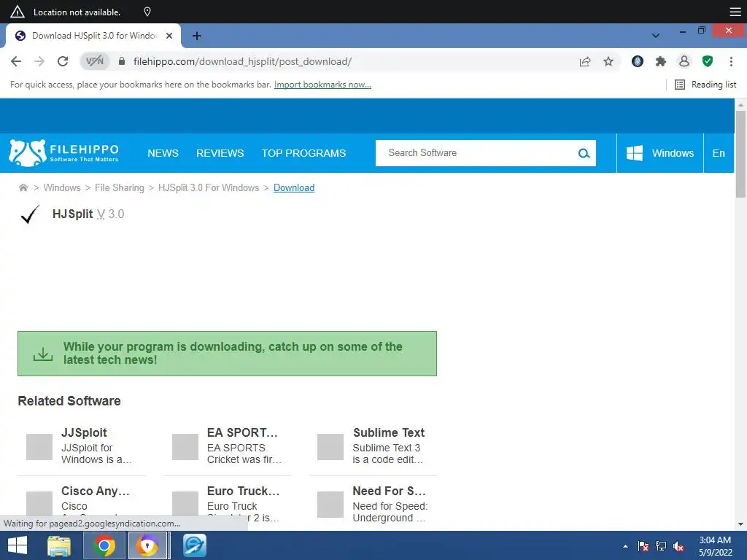Click the page vertical scrollbar thumb
Screen dimensions: 747x560
click(x=740, y=154)
